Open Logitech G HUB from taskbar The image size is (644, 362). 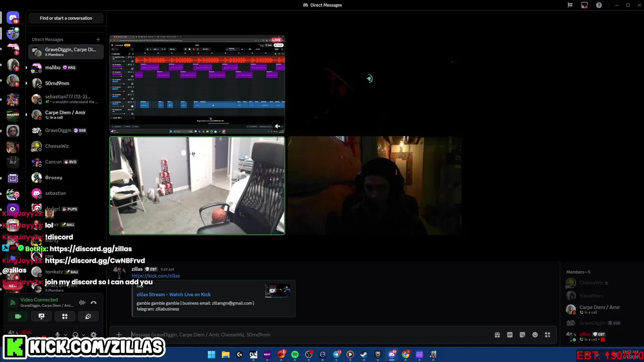[x=239, y=354]
